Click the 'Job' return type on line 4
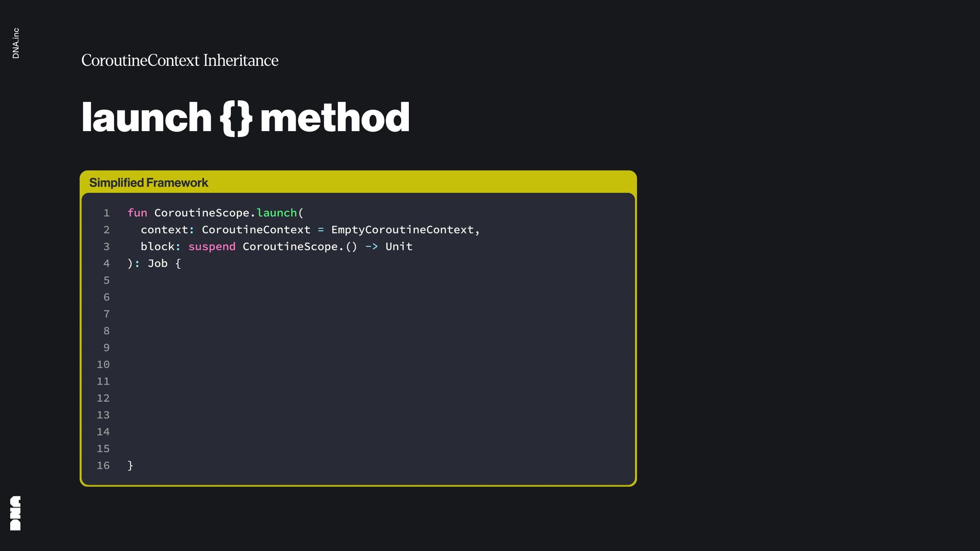The image size is (980, 551). pyautogui.click(x=157, y=263)
